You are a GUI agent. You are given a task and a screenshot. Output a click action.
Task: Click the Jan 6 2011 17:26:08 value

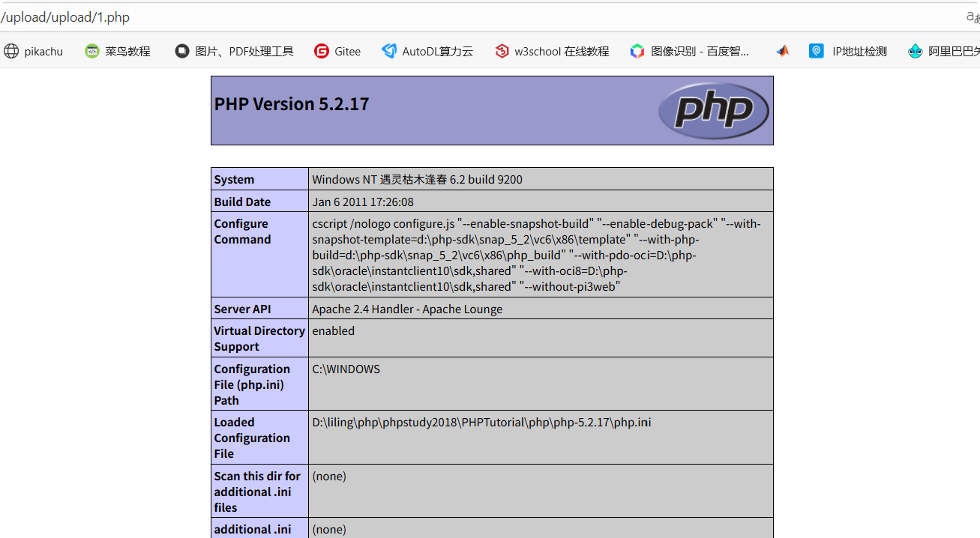point(363,202)
